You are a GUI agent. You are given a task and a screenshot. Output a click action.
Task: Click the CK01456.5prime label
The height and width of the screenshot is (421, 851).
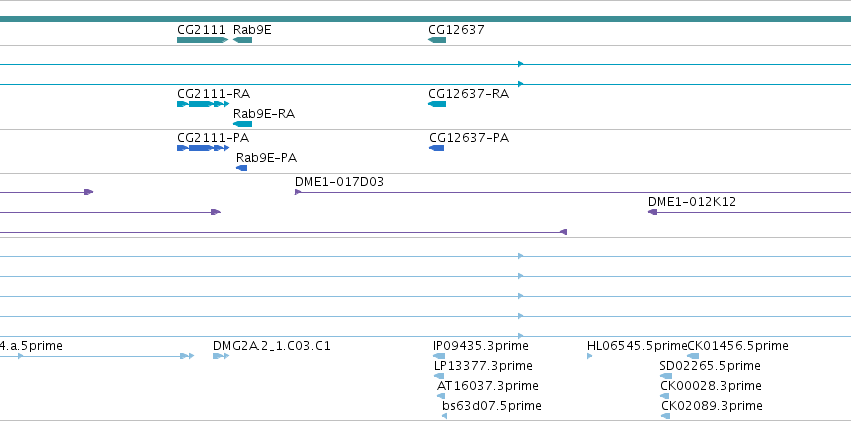738,346
